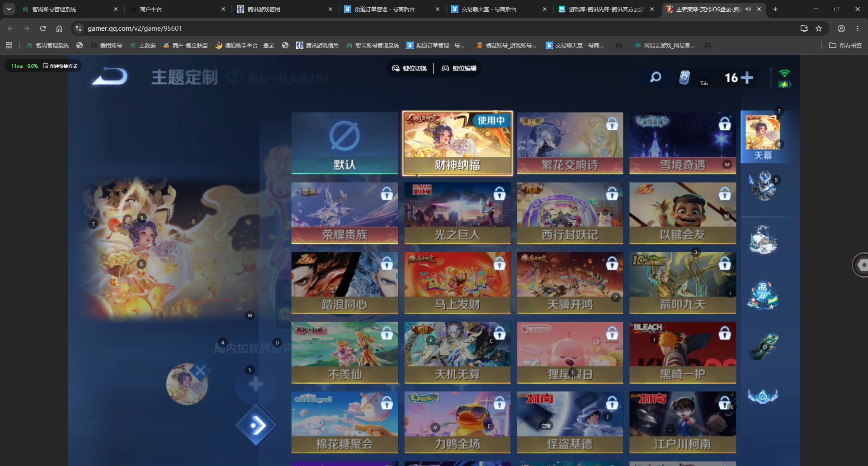
Task: Select the 力鸭全场 theme card
Action: pos(458,422)
